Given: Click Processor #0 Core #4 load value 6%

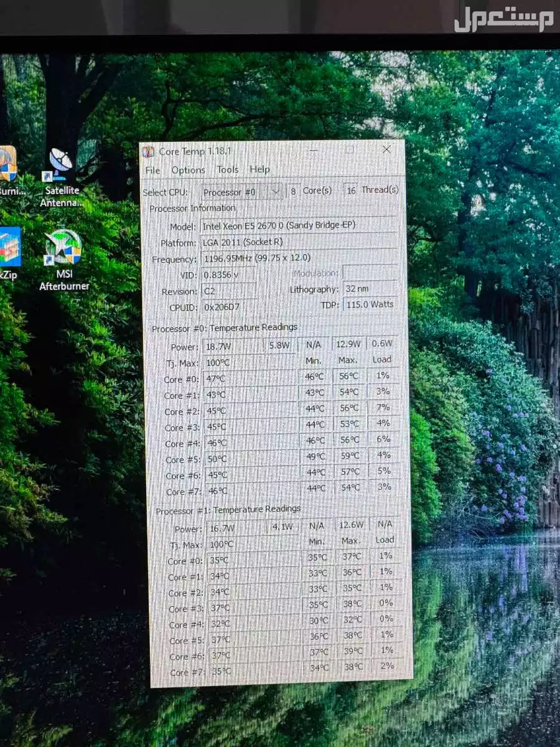Looking at the screenshot, I should pyautogui.click(x=383, y=439).
